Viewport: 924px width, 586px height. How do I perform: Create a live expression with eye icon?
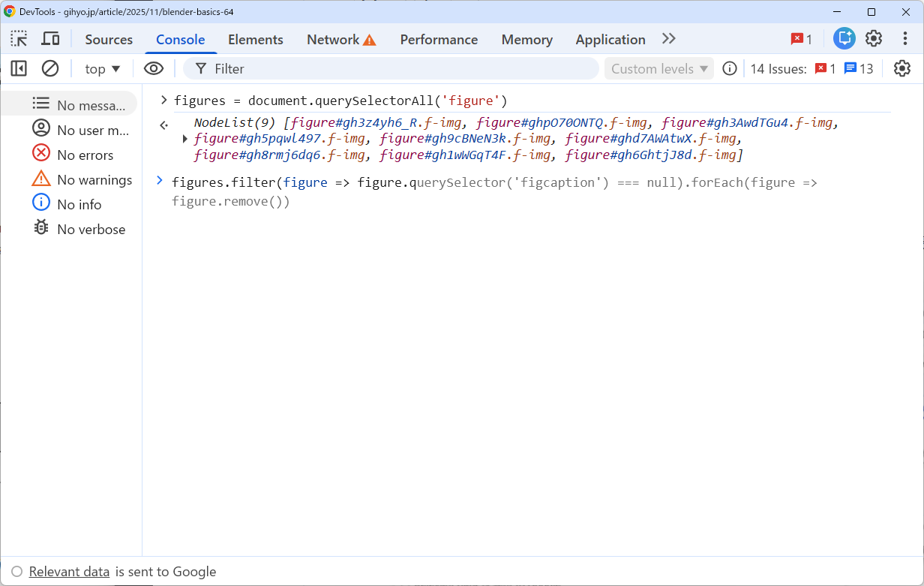click(154, 68)
